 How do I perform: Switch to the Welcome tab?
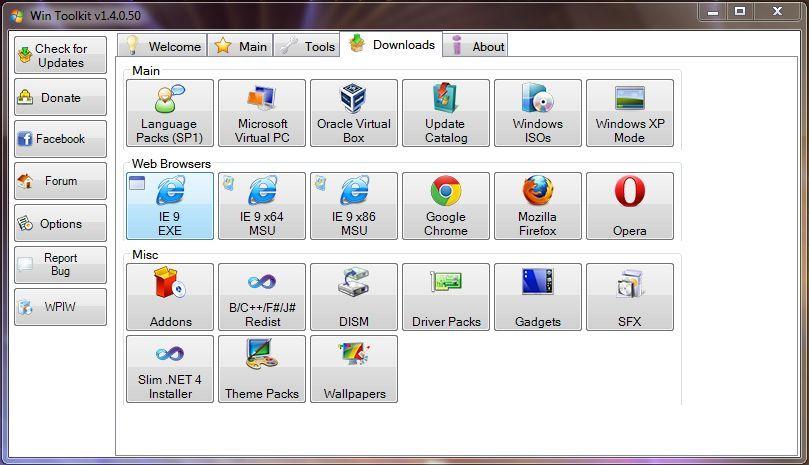pos(162,45)
